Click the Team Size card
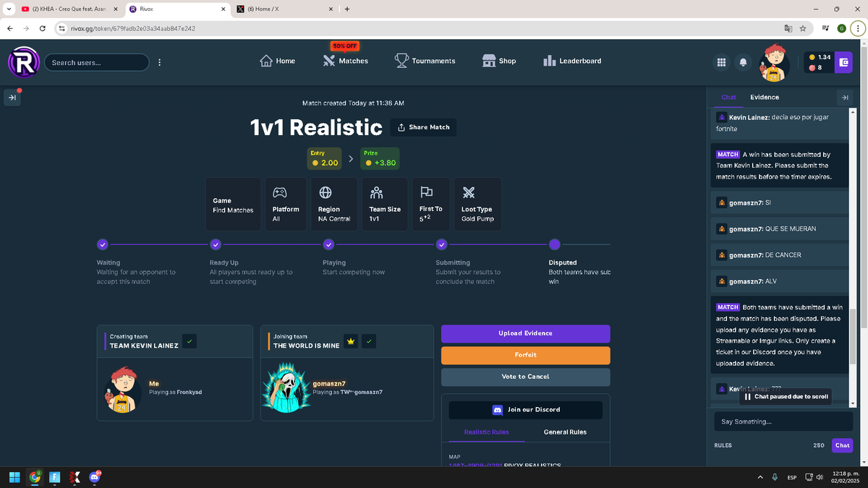 385,204
